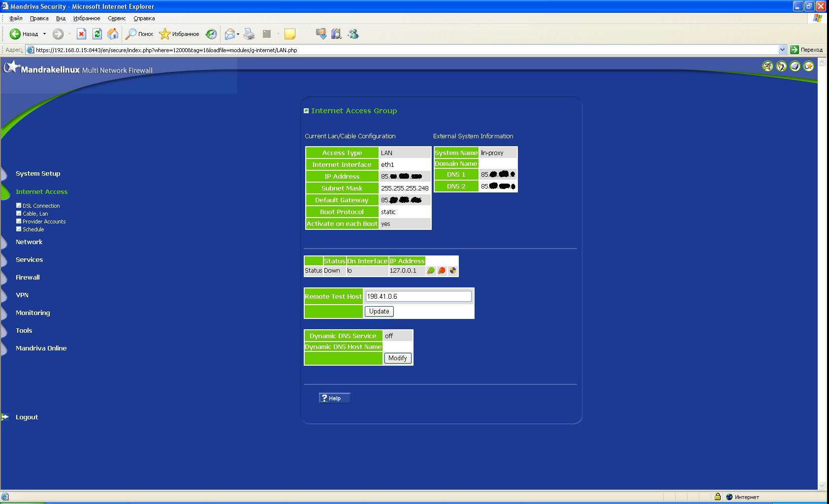Open the Сервис menu

tap(117, 18)
